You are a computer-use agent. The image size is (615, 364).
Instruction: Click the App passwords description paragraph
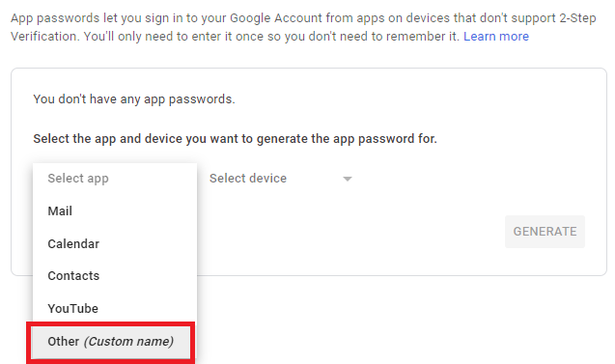click(303, 27)
